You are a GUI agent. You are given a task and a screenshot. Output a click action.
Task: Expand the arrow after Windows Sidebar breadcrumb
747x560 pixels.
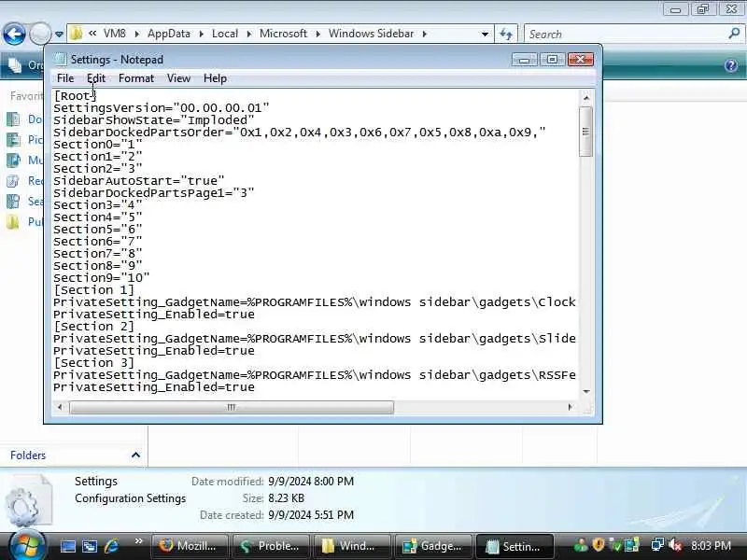point(424,34)
